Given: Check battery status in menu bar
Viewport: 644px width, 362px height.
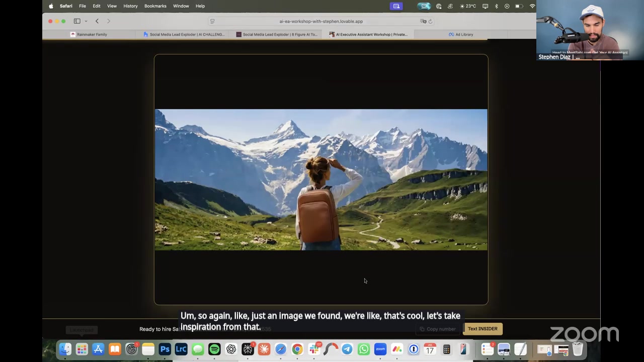Looking at the screenshot, I should (519, 6).
